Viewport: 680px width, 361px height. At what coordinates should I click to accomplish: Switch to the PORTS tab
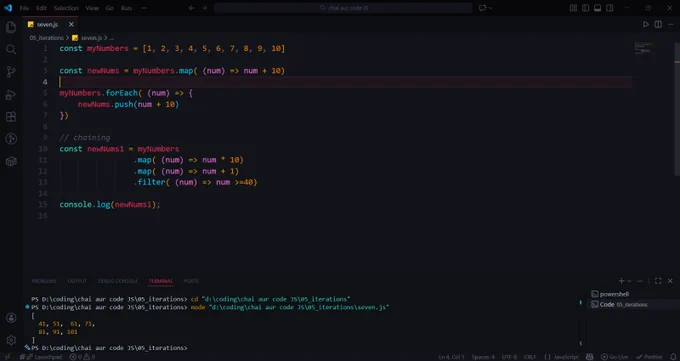[x=191, y=281]
